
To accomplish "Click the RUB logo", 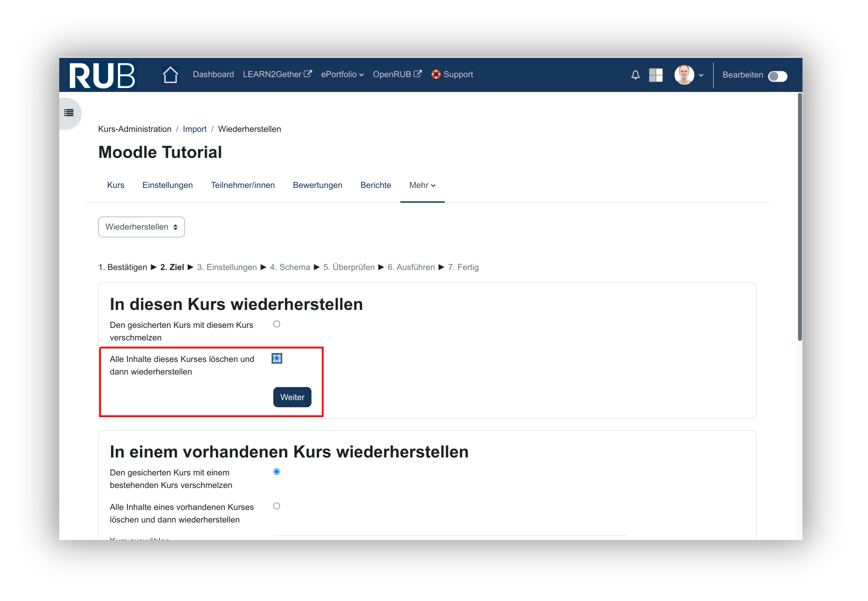I will (102, 75).
